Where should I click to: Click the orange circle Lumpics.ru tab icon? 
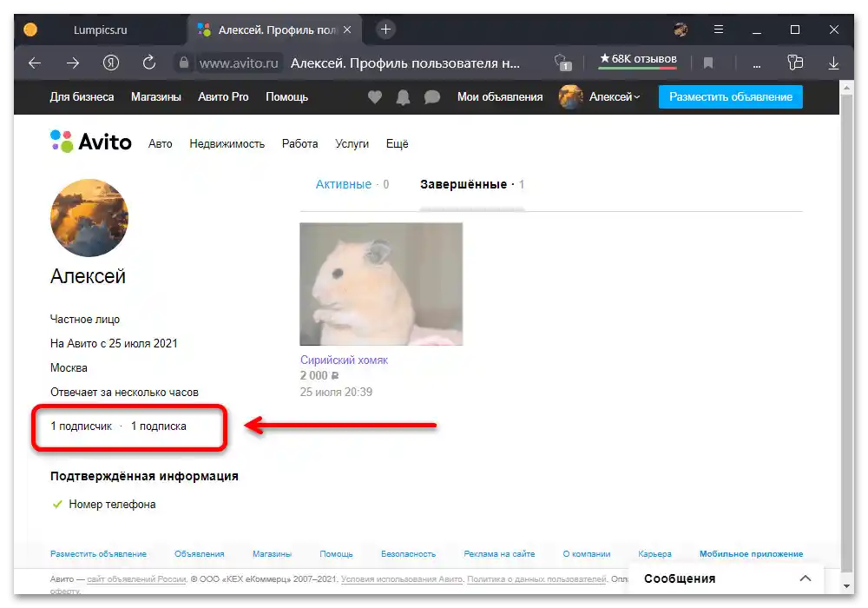click(x=30, y=30)
